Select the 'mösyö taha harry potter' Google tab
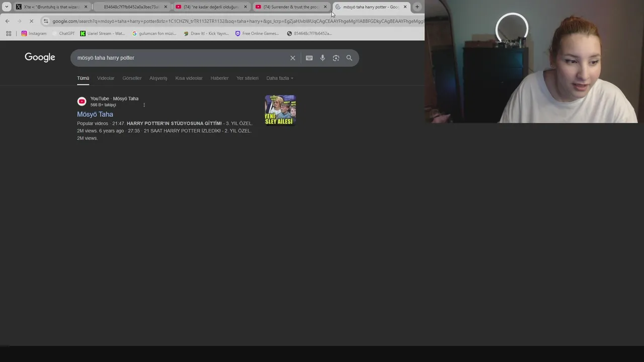This screenshot has width=644, height=362. (x=371, y=7)
